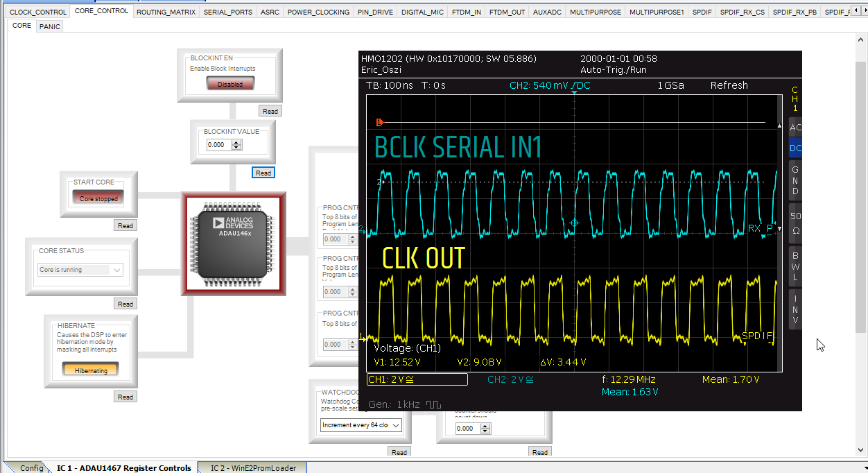Open the SPDIF_RX_CS tab

[743, 12]
